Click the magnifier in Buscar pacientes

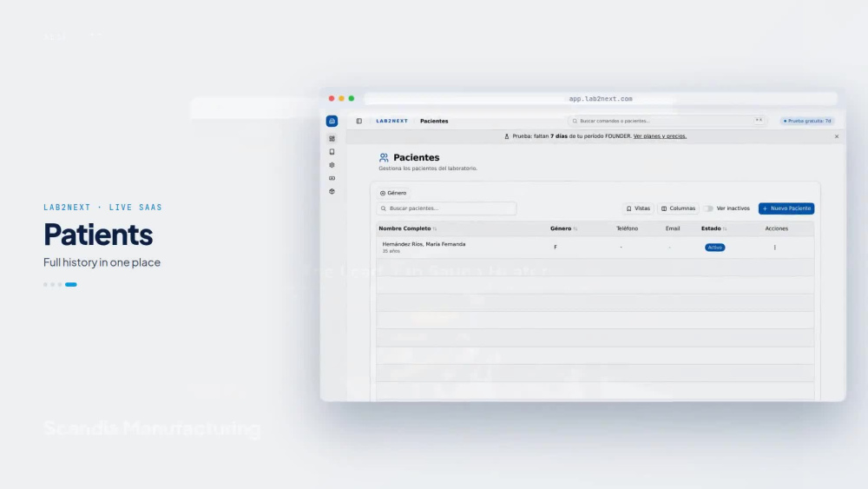tap(384, 208)
